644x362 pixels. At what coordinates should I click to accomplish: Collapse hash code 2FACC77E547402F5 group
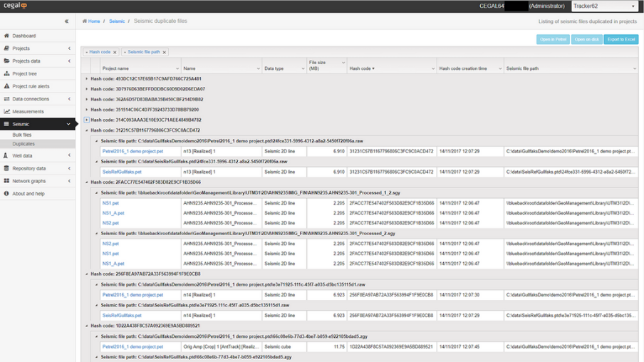tap(87, 182)
